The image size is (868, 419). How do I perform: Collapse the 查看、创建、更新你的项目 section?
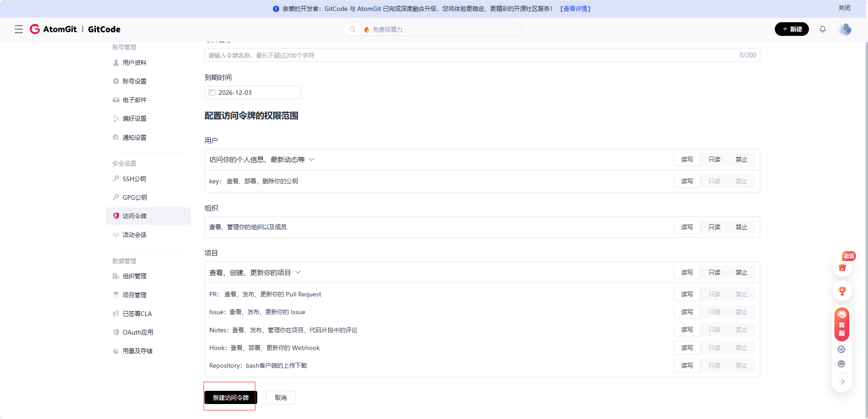tap(299, 272)
